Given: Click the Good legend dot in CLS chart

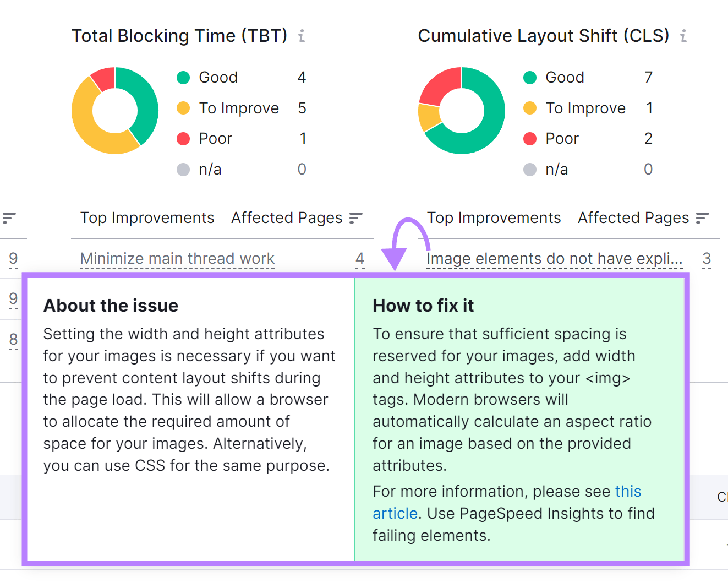Looking at the screenshot, I should (x=529, y=77).
